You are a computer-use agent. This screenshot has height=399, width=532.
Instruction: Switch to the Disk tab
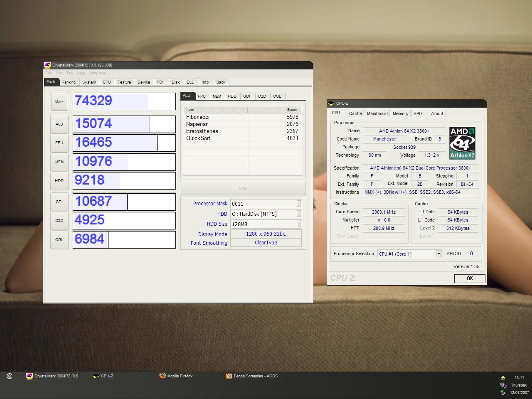[x=176, y=82]
